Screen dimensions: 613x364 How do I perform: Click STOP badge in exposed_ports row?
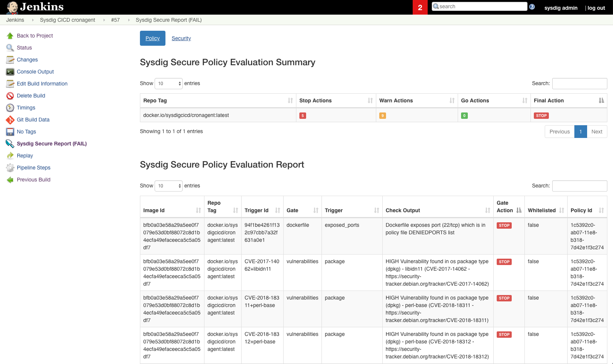point(504,225)
